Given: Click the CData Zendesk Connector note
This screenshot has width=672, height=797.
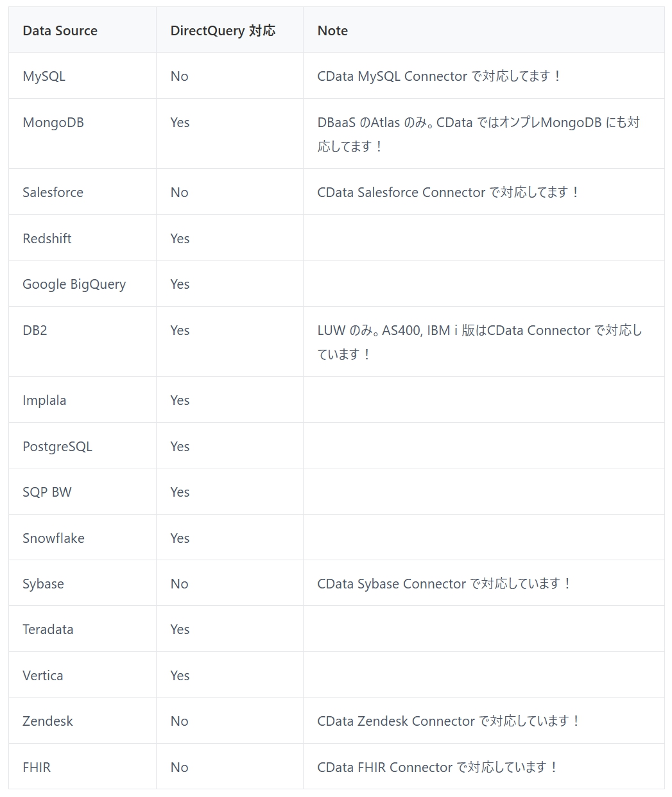Looking at the screenshot, I should (448, 721).
